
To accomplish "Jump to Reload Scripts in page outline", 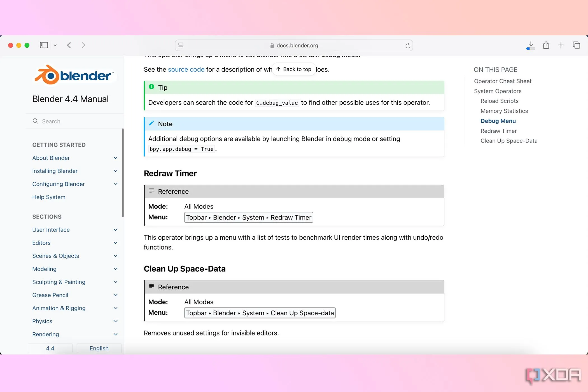I will pyautogui.click(x=500, y=101).
